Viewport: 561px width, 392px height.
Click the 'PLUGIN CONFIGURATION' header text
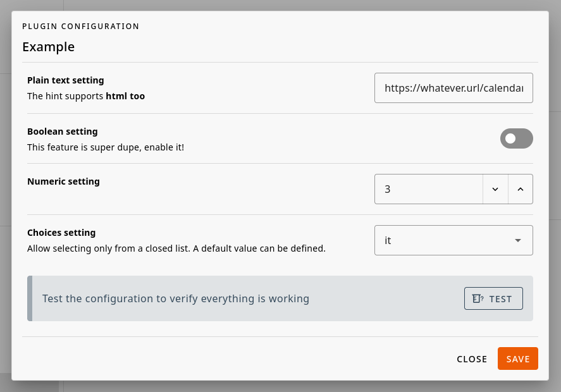click(80, 27)
